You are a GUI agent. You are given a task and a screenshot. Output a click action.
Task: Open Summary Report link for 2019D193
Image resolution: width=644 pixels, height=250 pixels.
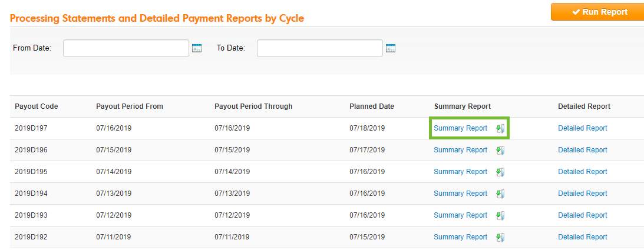pos(460,215)
